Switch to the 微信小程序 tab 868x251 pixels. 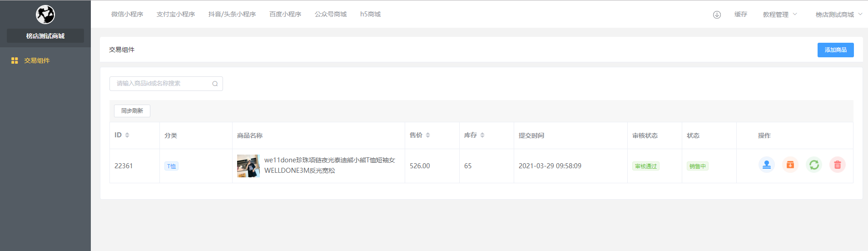(x=127, y=14)
